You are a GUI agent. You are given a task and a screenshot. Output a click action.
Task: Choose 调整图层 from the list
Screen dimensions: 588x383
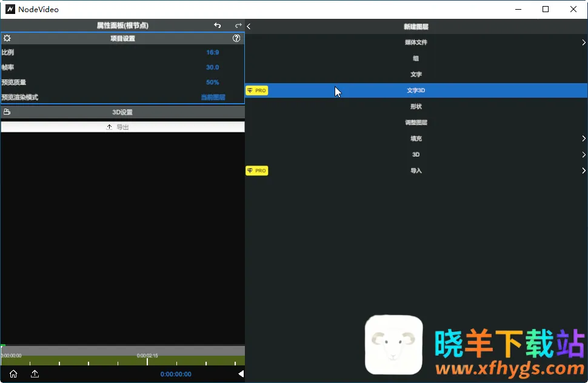click(416, 123)
